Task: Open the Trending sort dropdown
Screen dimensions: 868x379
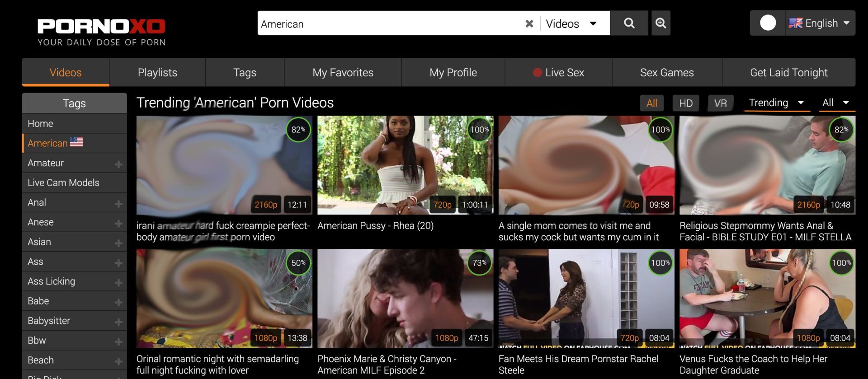Action: point(776,103)
